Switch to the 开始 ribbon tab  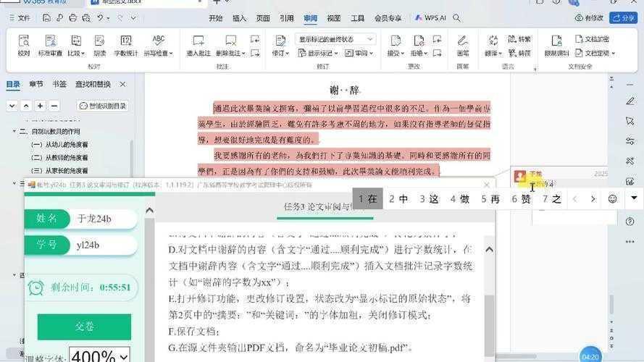[216, 18]
